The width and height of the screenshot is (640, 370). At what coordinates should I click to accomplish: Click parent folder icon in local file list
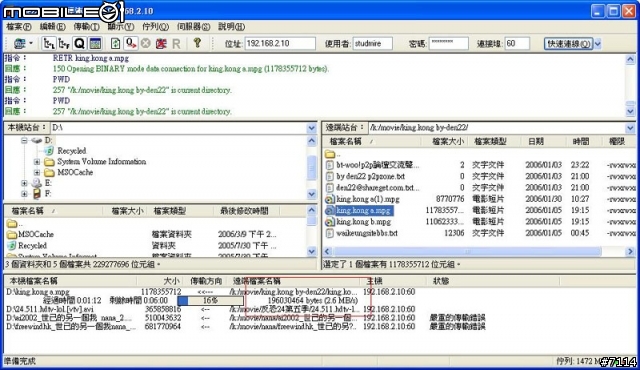(11, 223)
